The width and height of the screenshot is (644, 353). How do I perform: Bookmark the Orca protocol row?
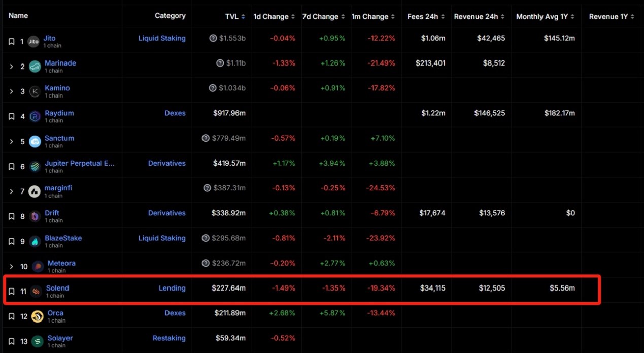point(11,316)
